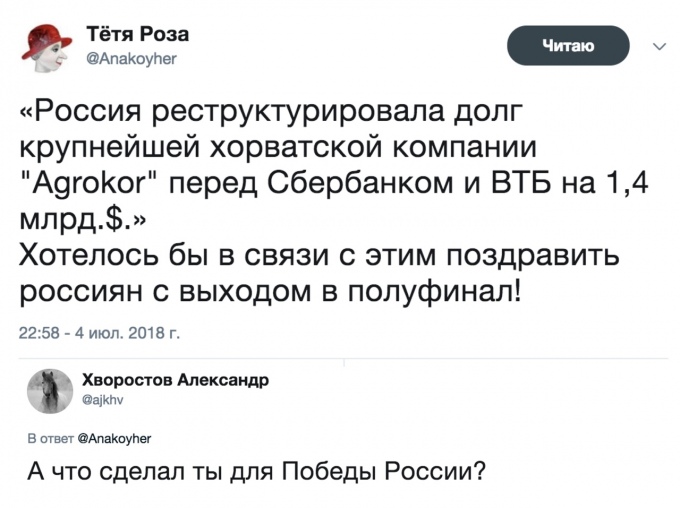Screen dimensions: 680x508
Task: Open Хворостов Александр's profile avatar
Action: click(50, 391)
